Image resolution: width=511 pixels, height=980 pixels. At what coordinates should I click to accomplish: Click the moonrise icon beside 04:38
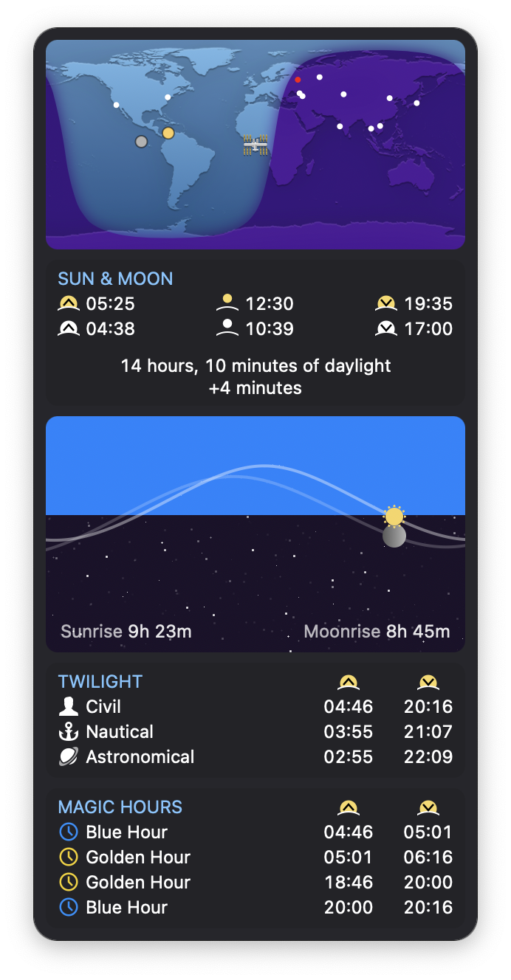[69, 328]
